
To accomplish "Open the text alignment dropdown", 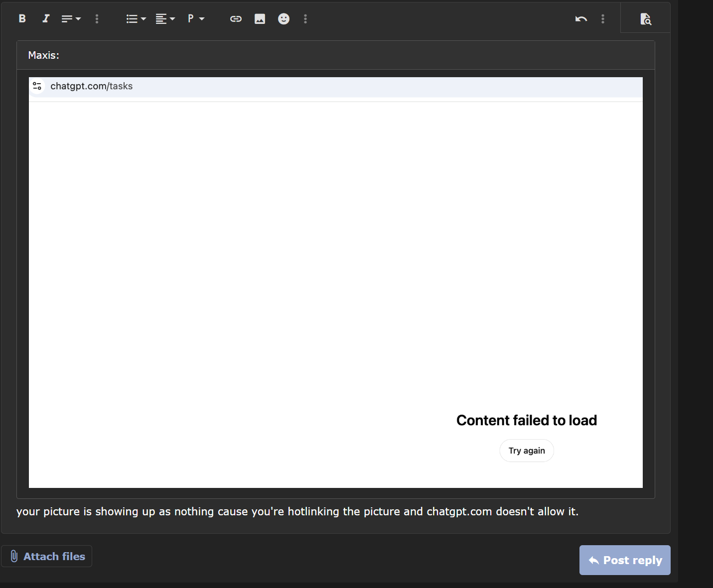I will (x=165, y=18).
